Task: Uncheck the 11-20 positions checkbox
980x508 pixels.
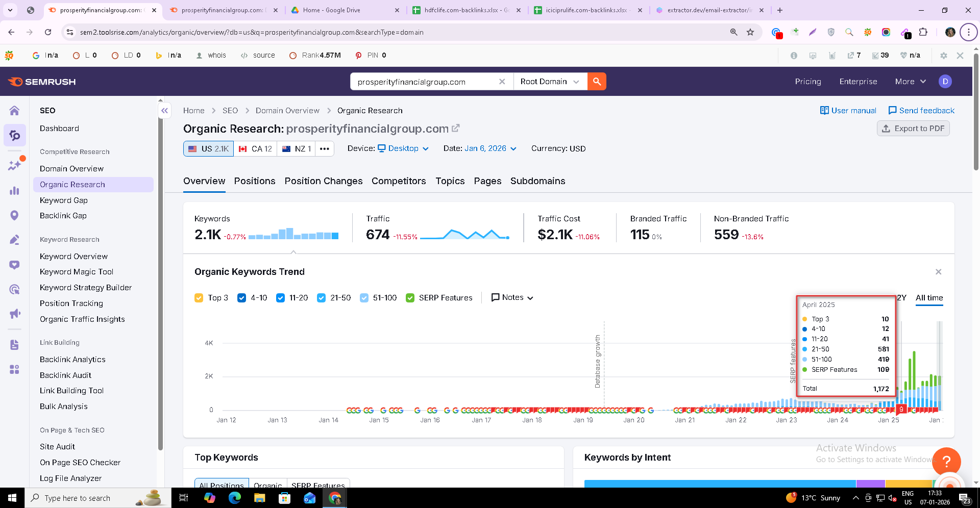Action: pos(280,298)
